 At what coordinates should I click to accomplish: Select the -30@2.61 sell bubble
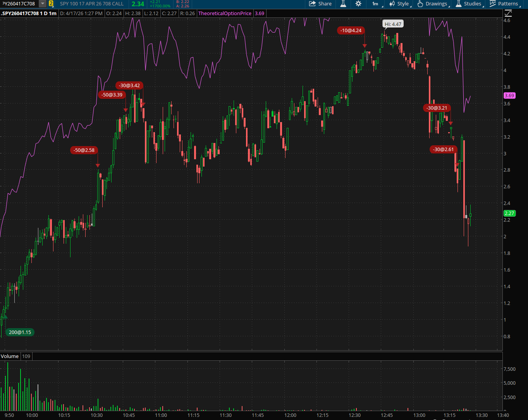(444, 150)
